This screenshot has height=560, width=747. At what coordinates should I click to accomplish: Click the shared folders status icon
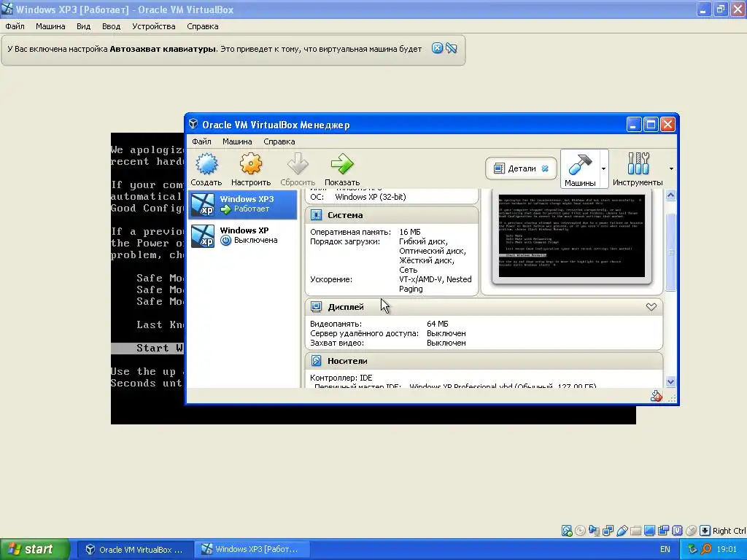pos(635,531)
